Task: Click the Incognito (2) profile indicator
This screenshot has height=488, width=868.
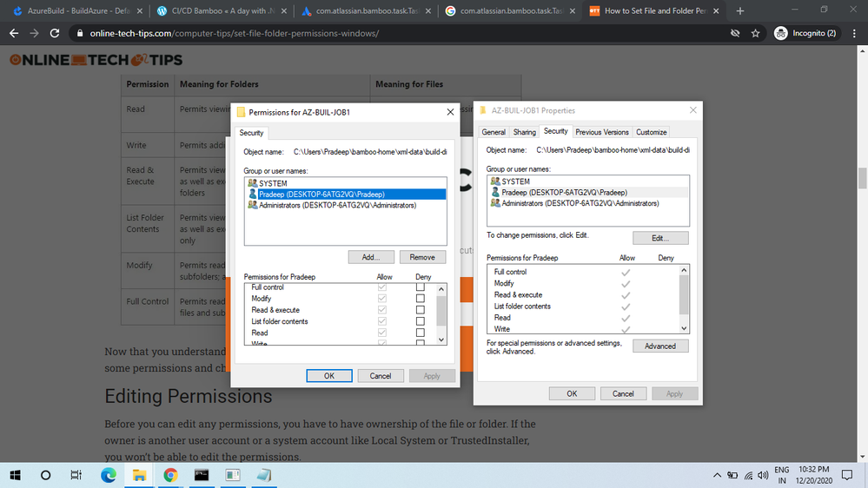Action: click(805, 33)
